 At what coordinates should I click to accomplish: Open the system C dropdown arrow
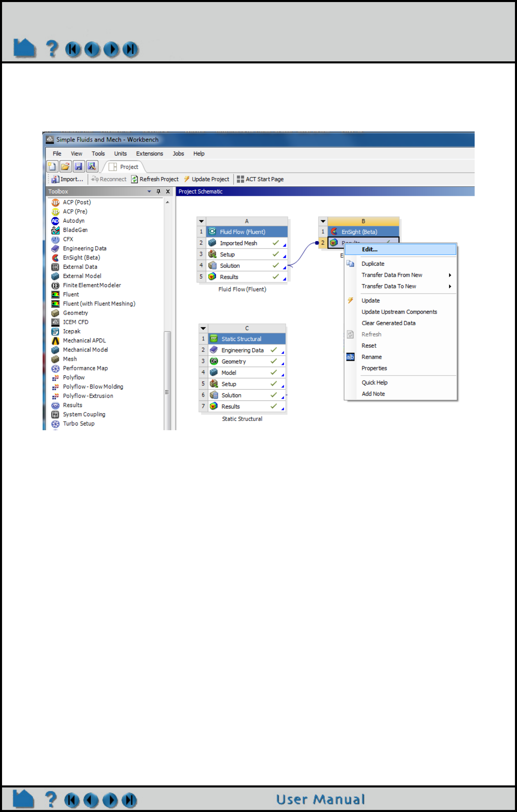(203, 328)
